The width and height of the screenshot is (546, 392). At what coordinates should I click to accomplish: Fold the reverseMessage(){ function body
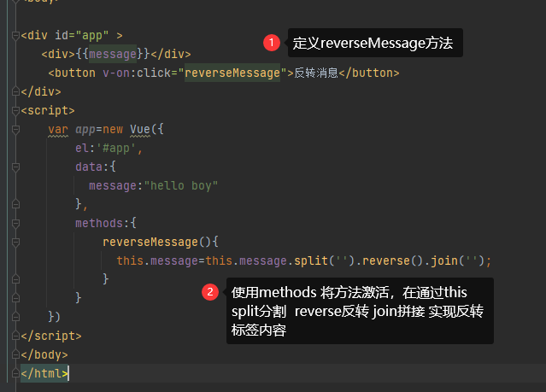point(15,242)
